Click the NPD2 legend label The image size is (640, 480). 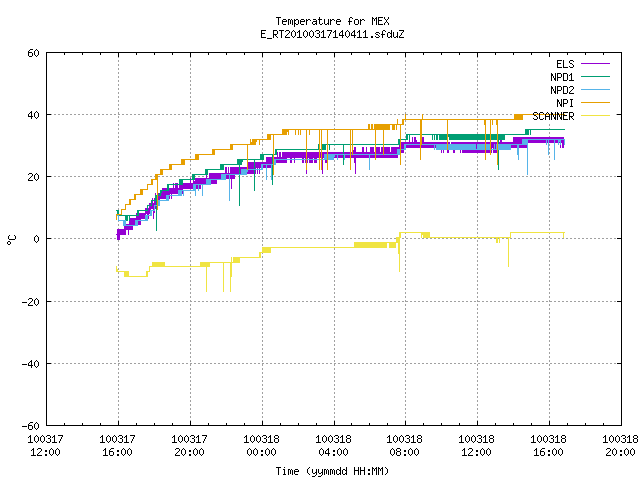[x=562, y=90]
